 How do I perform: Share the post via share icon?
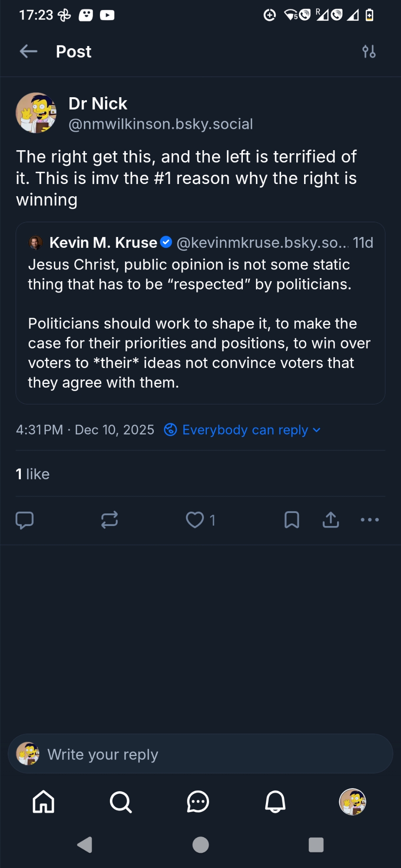[331, 519]
